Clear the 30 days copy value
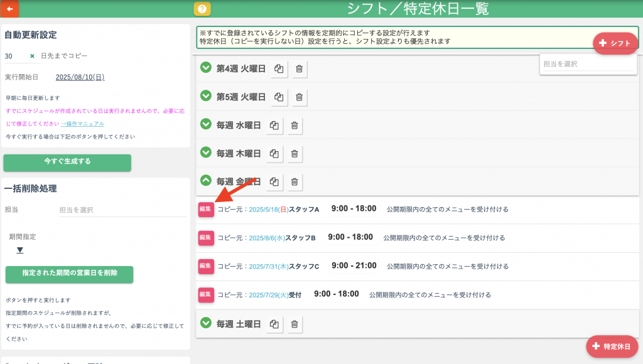 click(32, 56)
